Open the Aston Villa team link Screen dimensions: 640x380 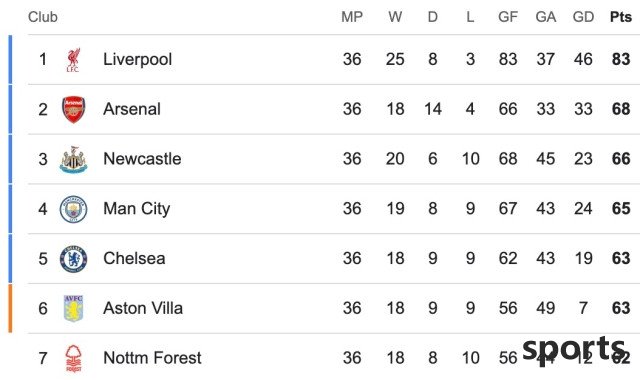click(x=143, y=308)
